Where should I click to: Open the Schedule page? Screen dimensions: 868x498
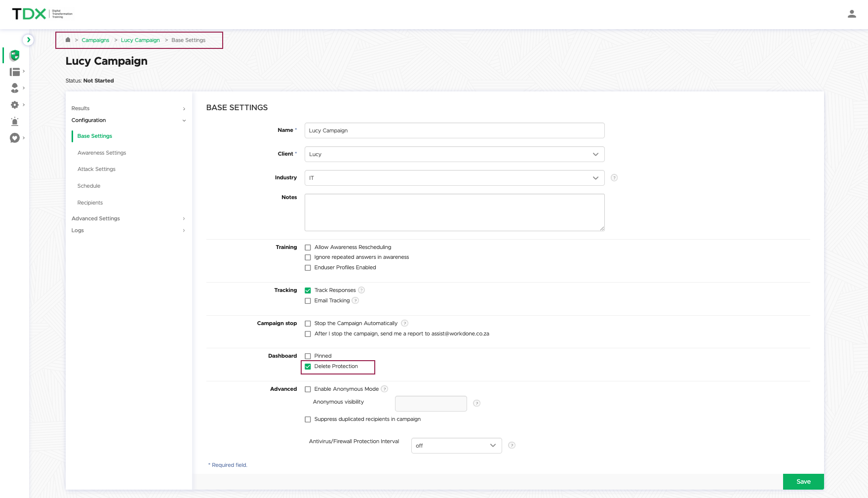click(89, 186)
